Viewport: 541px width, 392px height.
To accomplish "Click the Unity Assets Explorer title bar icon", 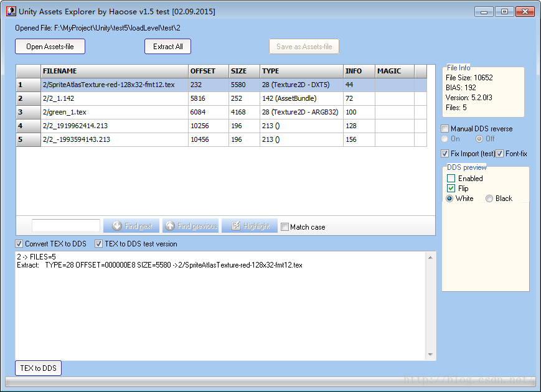I will coord(11,11).
